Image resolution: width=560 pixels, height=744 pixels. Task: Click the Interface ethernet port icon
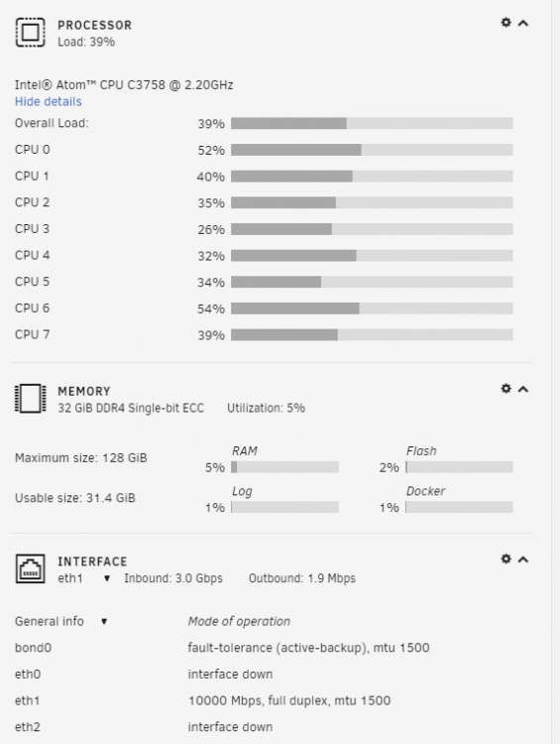[x=31, y=568]
